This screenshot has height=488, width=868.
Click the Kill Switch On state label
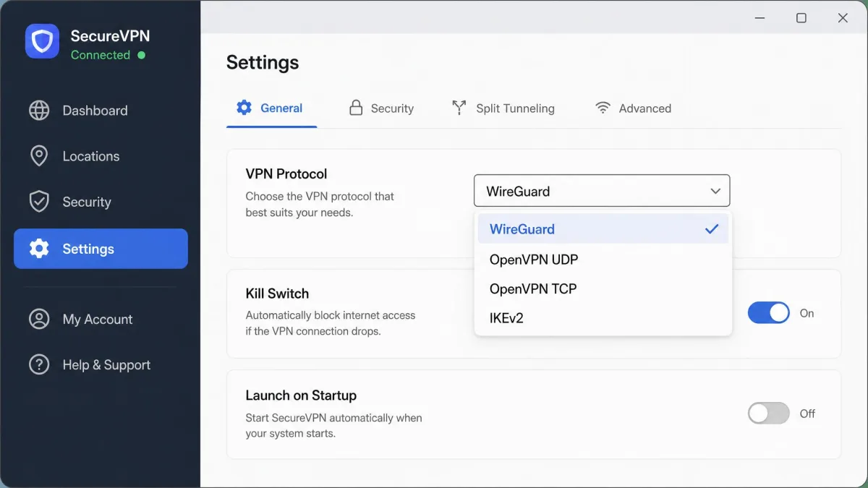pos(807,313)
